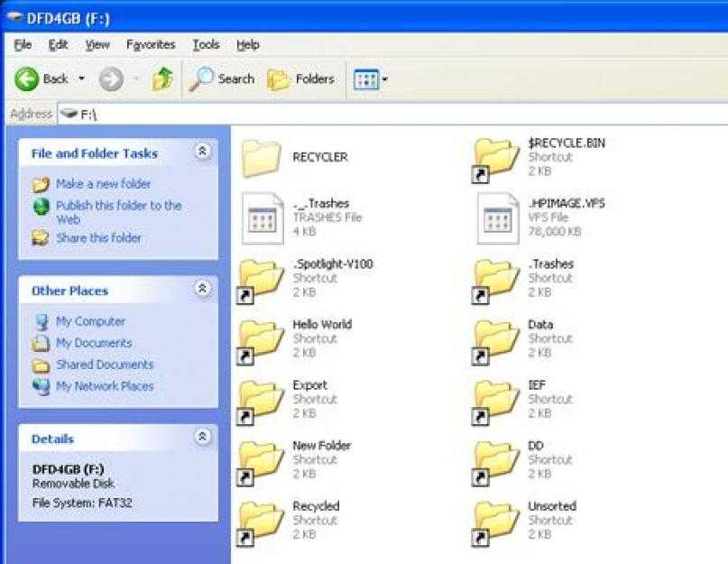The width and height of the screenshot is (728, 564).
Task: Select the $RECYCLE.BIN shortcut icon
Action: click(496, 160)
